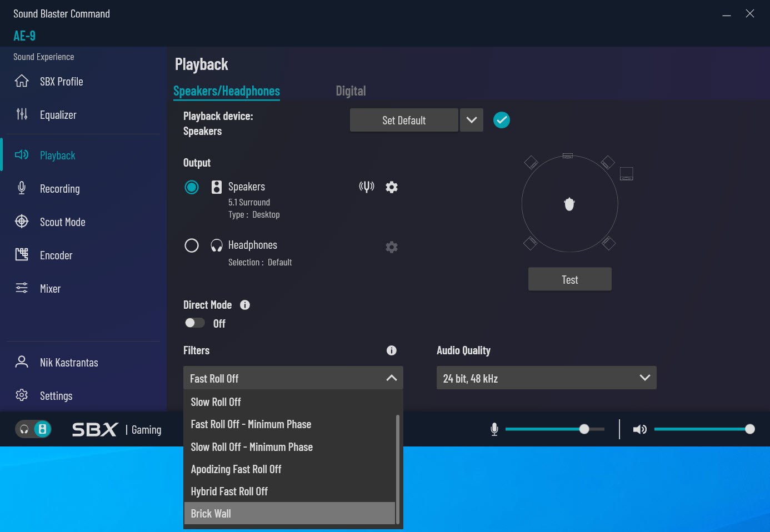Close the Sound Blaster Command window
Viewport: 770px width, 532px height.
[x=750, y=14]
